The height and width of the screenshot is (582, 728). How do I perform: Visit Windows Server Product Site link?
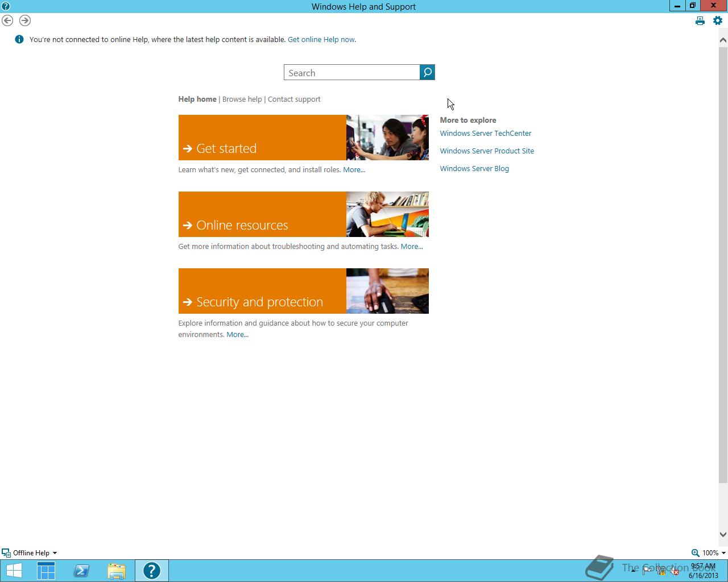pos(487,151)
